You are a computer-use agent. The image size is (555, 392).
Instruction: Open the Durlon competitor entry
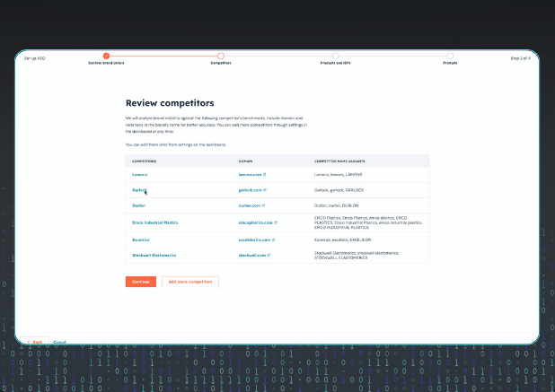point(138,205)
